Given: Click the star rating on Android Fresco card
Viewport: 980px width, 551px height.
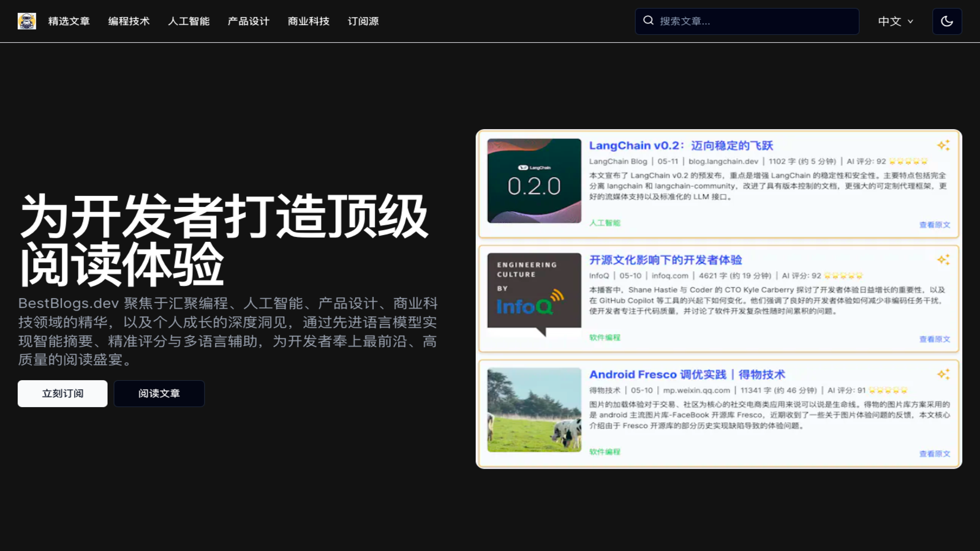Looking at the screenshot, I should pos(888,391).
